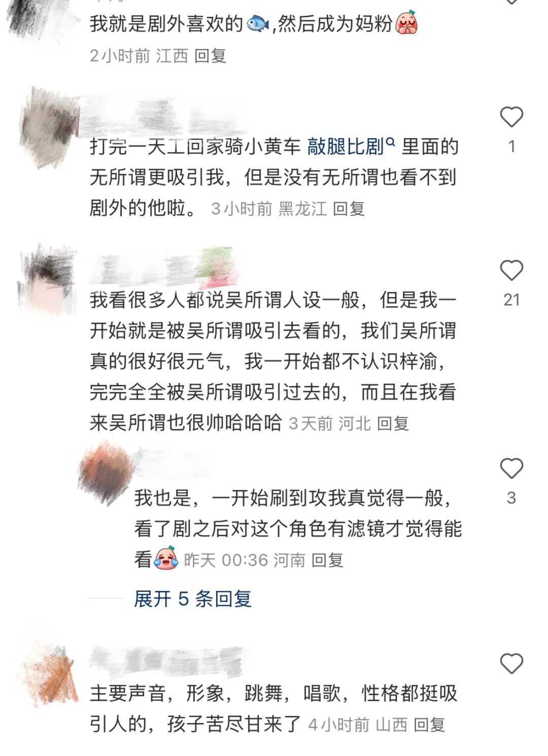Reply to the Heilongjiang comment from 3小时前
The height and width of the screenshot is (756, 548).
coord(349,209)
